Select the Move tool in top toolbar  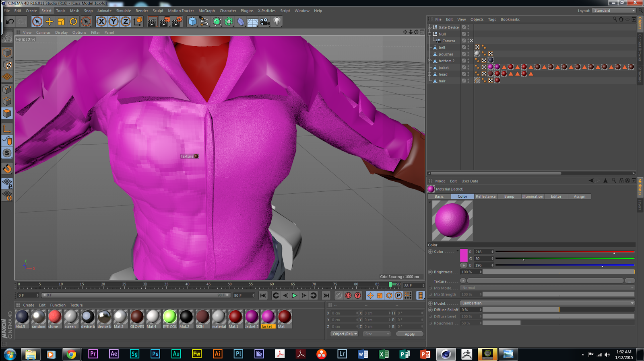pyautogui.click(x=49, y=22)
